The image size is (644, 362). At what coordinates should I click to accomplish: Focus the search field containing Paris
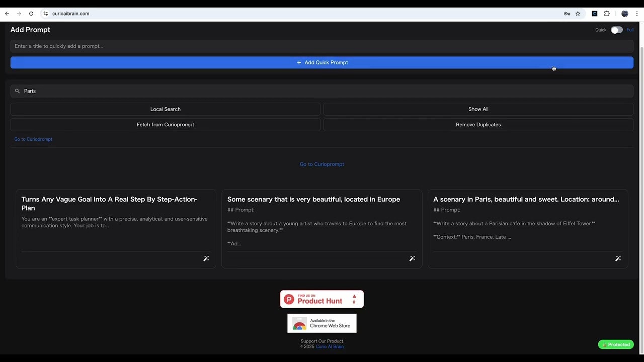coord(322,91)
